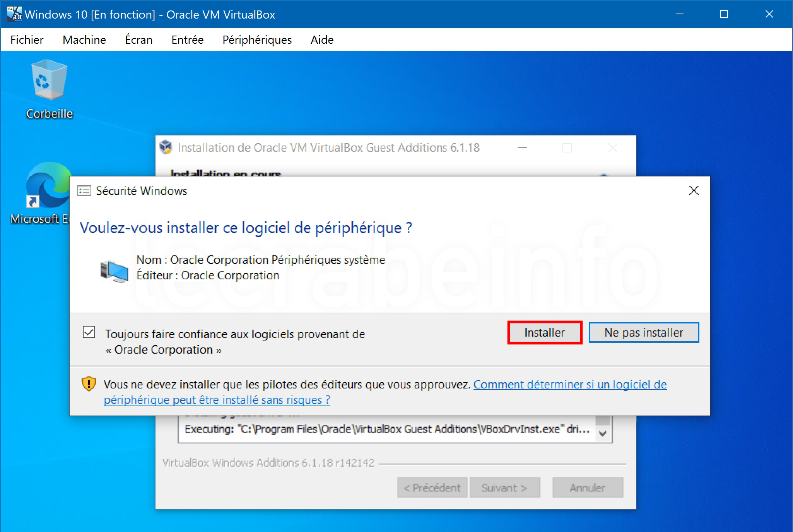Open the Entrée menu
Viewport: 793px width, 532px height.
188,39
